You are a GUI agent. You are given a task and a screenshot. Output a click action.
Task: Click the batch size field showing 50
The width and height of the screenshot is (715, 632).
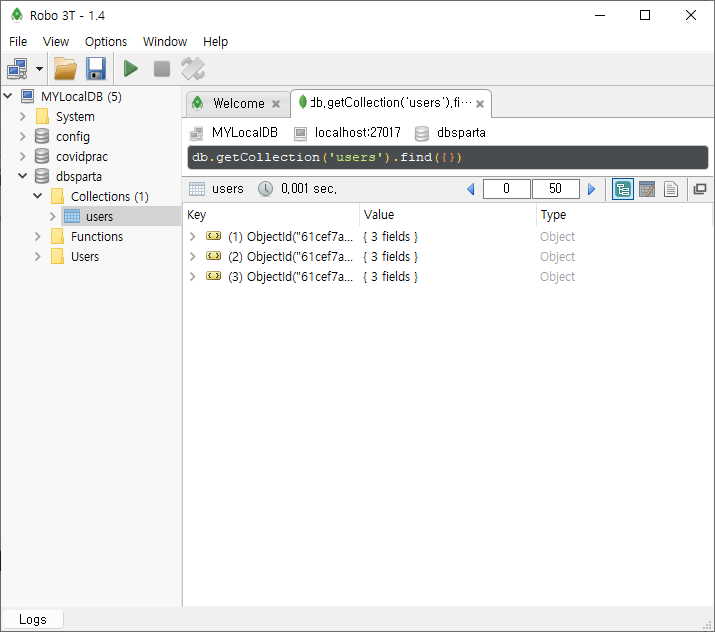(555, 189)
